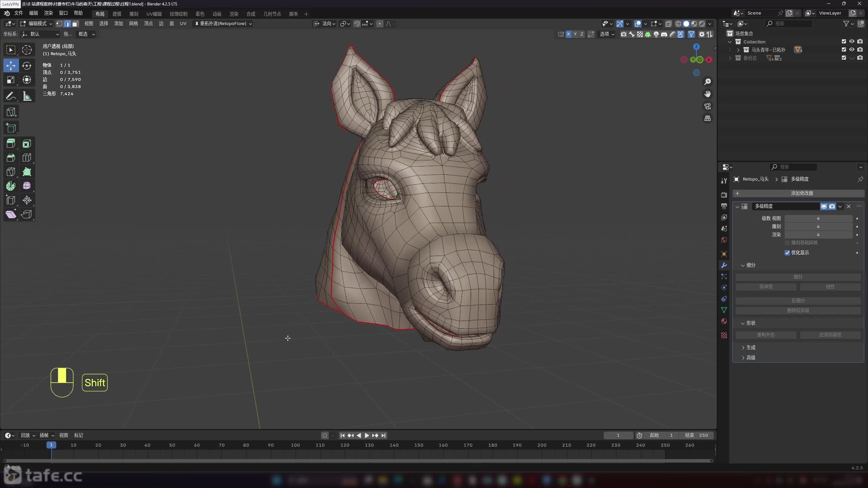Select the Knife tool
The height and width of the screenshot is (488, 868).
[11, 172]
